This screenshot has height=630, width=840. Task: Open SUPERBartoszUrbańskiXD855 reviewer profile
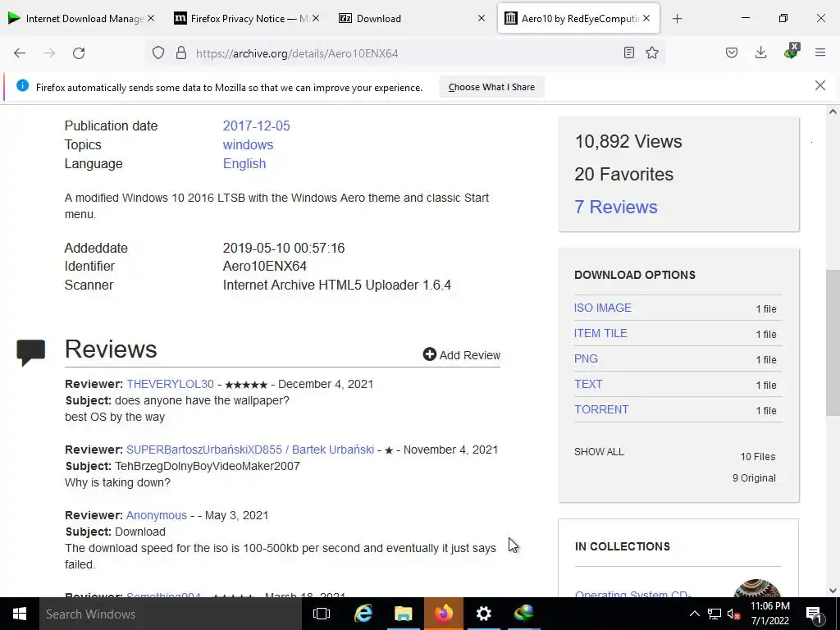[x=250, y=450]
